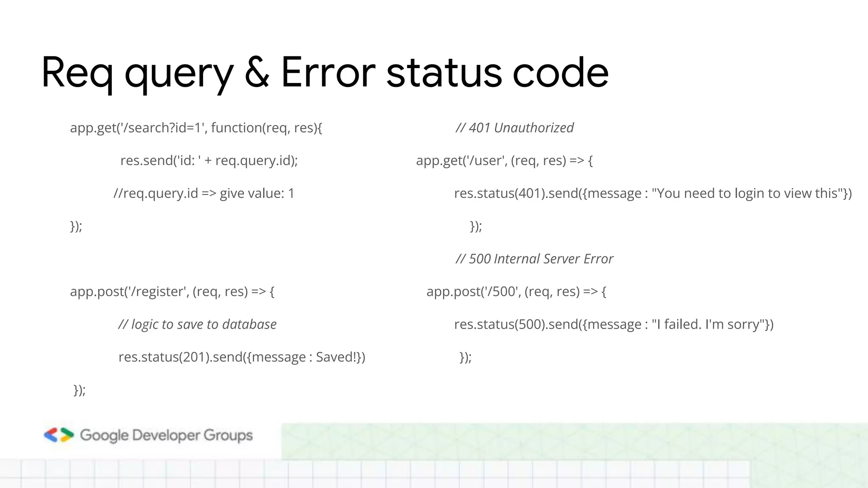Click the comment '// logic to save to database'
The height and width of the screenshot is (488, 868).
click(198, 324)
